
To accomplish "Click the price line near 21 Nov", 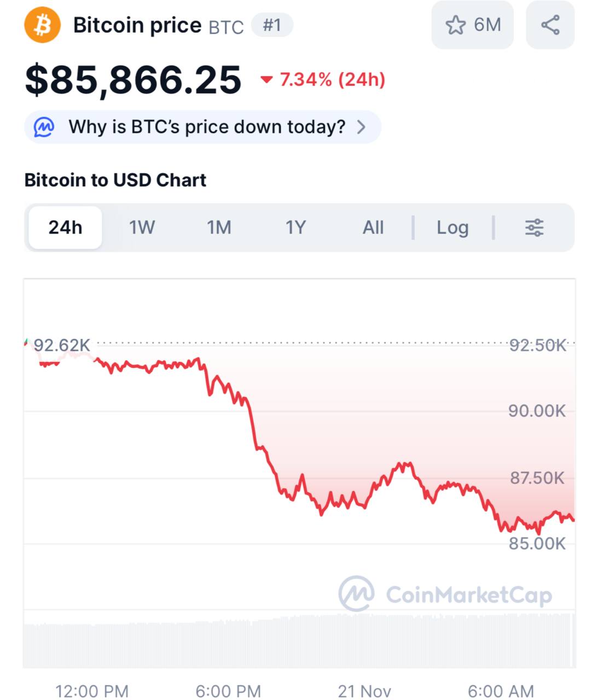I will tap(365, 506).
